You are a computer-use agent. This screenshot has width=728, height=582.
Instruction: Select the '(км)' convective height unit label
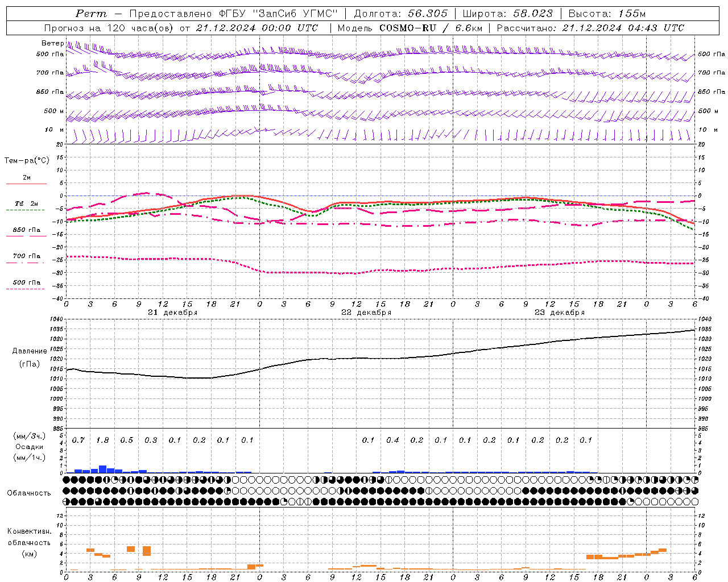click(x=29, y=554)
